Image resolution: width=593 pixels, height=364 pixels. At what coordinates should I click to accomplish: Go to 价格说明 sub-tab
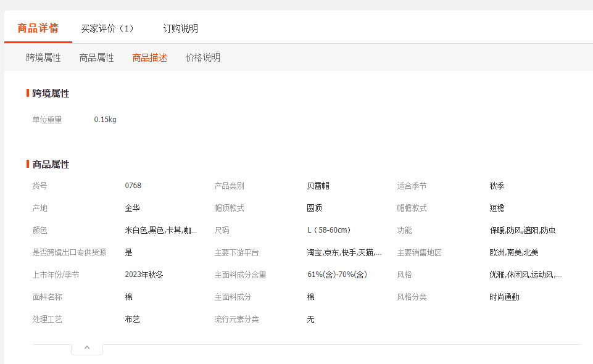tap(202, 57)
